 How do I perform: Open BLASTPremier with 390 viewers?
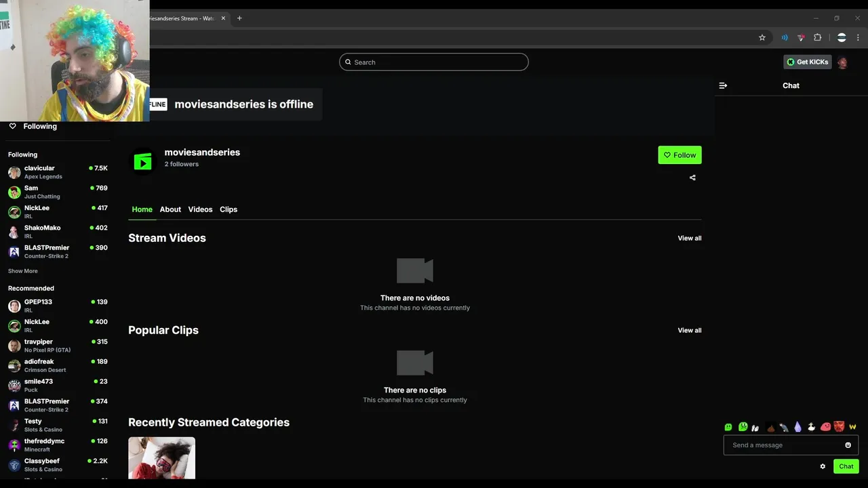click(58, 251)
